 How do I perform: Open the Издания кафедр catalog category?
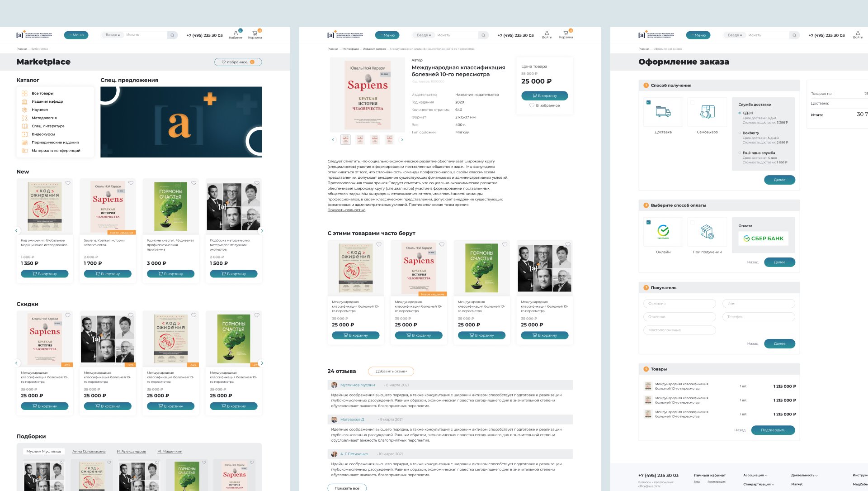[x=47, y=101]
